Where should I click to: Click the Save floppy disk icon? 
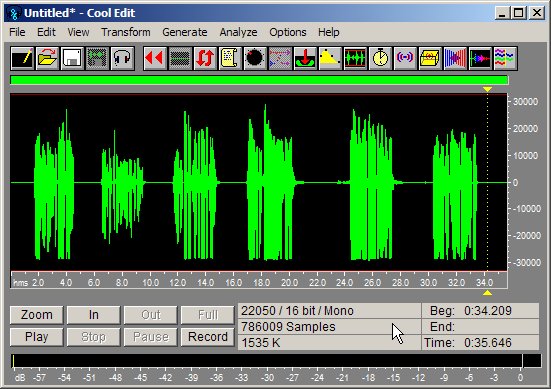(x=72, y=58)
